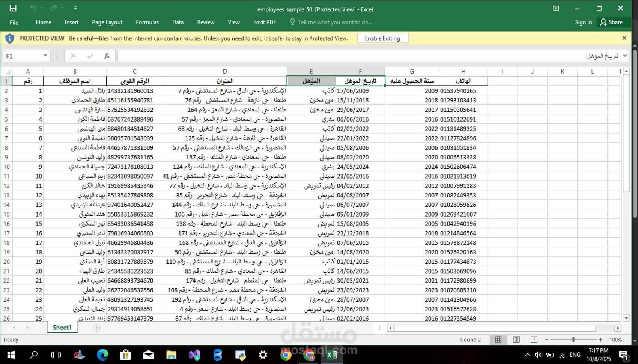Image resolution: width=638 pixels, height=364 pixels.
Task: Click the Redo arrow icon
Action: pyautogui.click(x=54, y=8)
